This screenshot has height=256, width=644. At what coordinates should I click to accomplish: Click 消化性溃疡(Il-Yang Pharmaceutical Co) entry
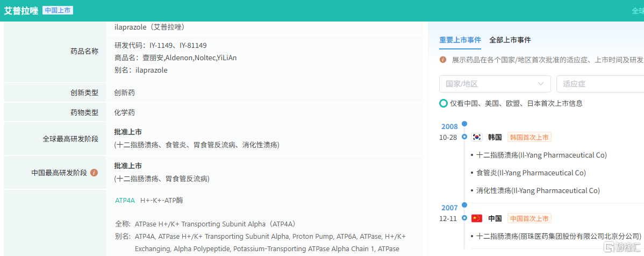(x=538, y=191)
